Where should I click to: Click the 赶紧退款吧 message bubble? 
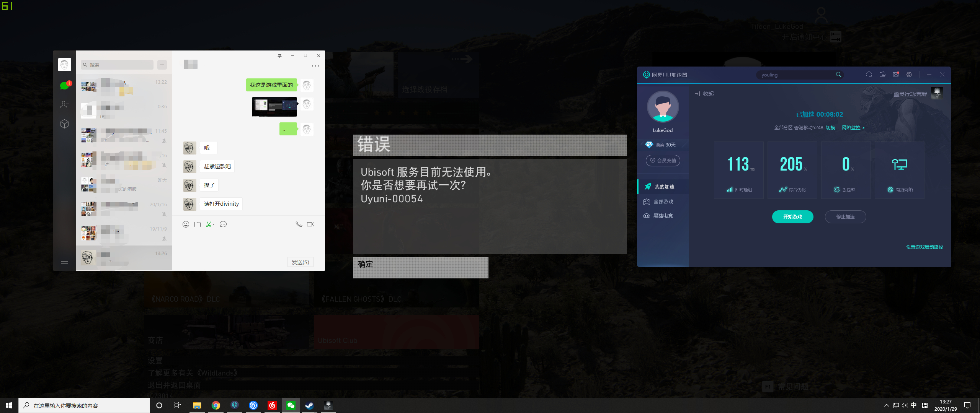pyautogui.click(x=217, y=166)
